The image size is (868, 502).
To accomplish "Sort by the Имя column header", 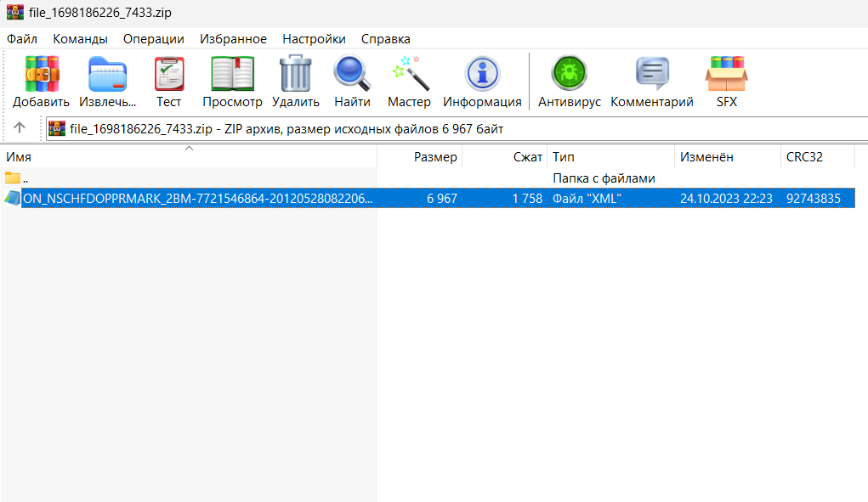I will click(x=188, y=156).
